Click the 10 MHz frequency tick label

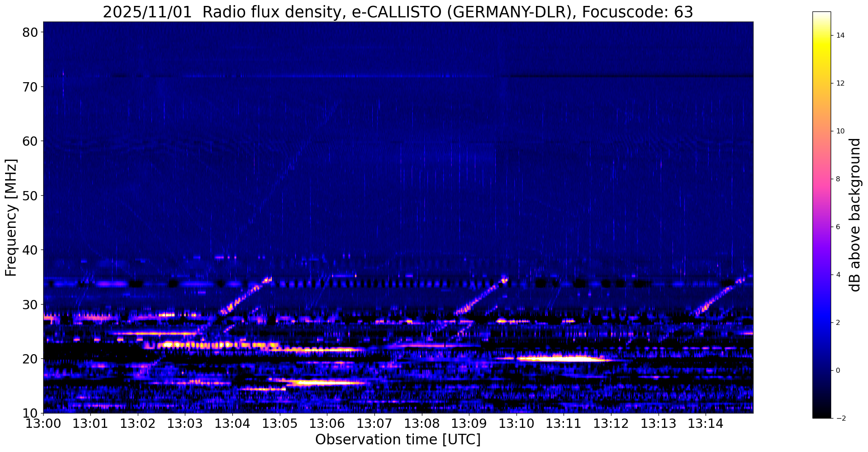[x=31, y=413]
